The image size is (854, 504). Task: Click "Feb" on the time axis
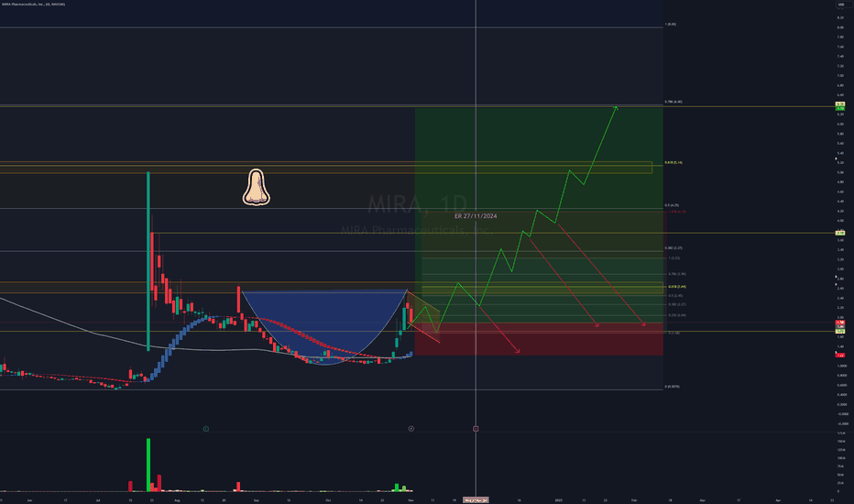point(634,499)
